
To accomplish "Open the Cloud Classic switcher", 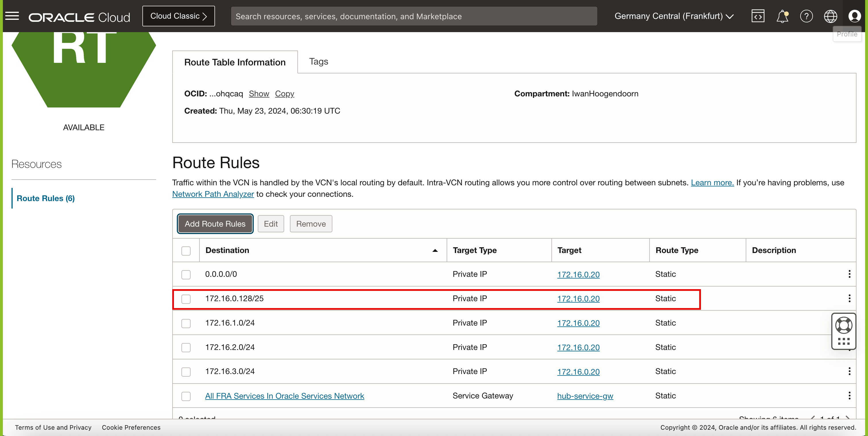I will pos(178,16).
